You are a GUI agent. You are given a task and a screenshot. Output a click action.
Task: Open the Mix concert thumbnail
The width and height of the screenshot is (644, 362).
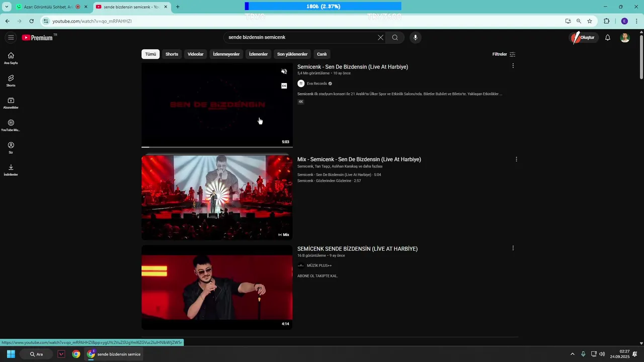click(x=217, y=197)
